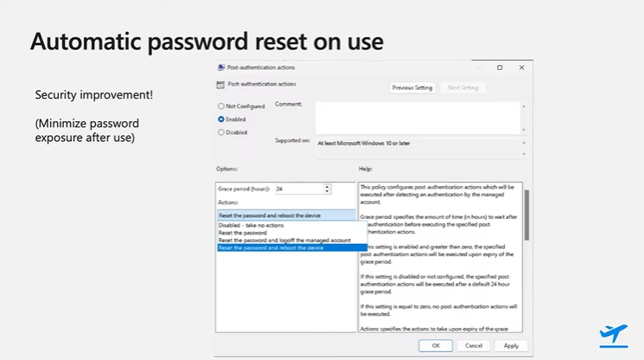Click the Comment box scroll up arrow
The height and width of the screenshot is (360, 644).
pos(524,106)
